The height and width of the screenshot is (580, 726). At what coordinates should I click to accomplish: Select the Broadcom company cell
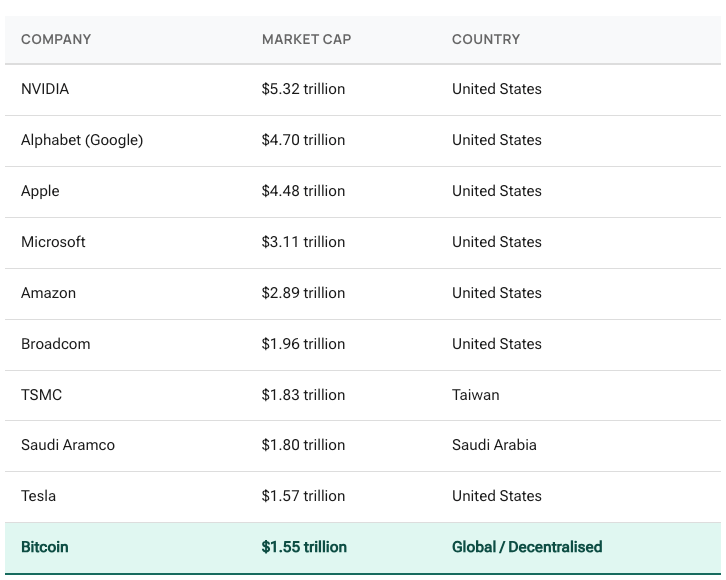[x=56, y=344]
